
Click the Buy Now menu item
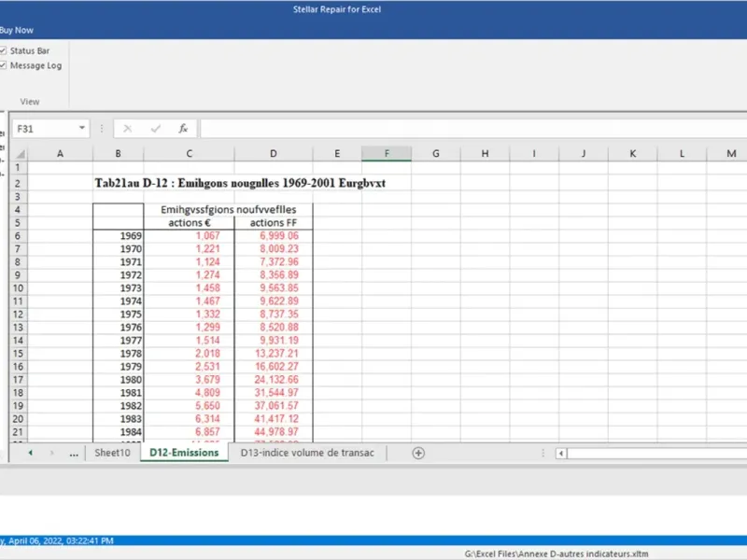click(x=17, y=30)
